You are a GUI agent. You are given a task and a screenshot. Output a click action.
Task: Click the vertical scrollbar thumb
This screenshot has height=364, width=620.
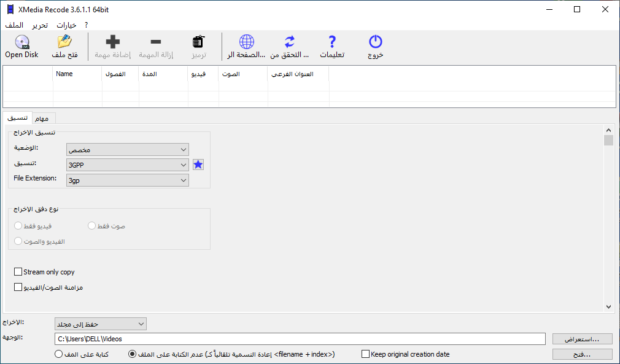(x=608, y=141)
